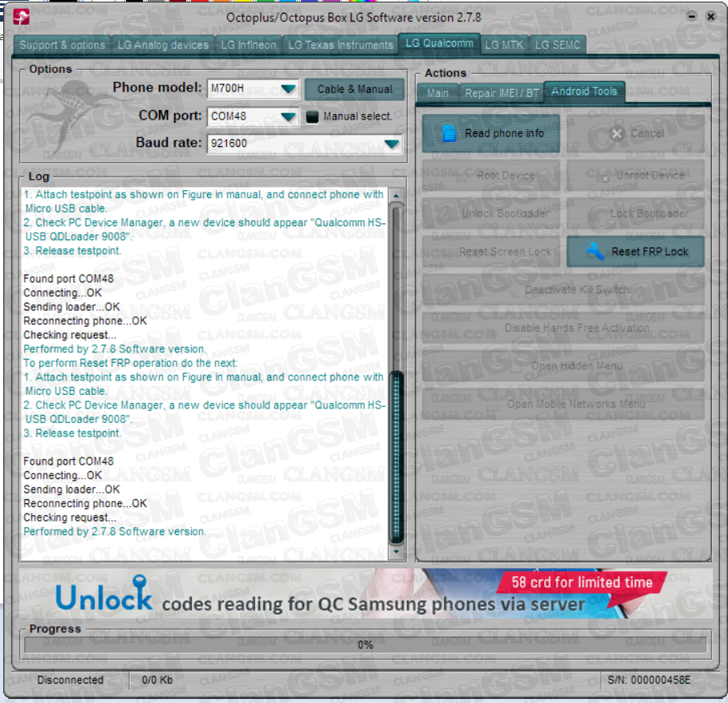Click the log vertical scrollbar thumb
This screenshot has width=728, height=703.
[396, 457]
